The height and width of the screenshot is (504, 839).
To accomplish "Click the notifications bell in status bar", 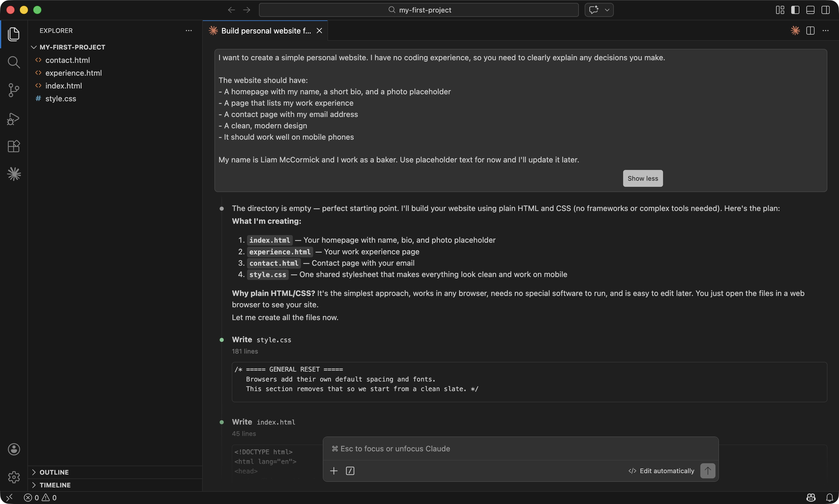I will (829, 498).
